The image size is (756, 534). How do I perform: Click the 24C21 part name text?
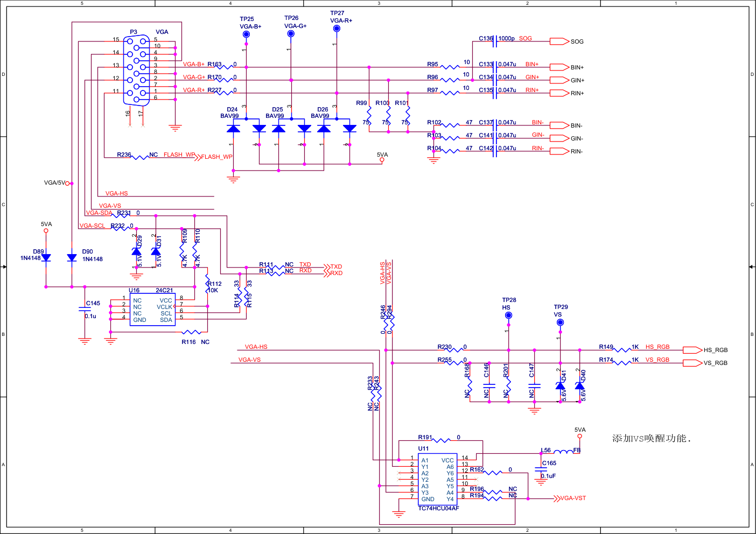164,290
